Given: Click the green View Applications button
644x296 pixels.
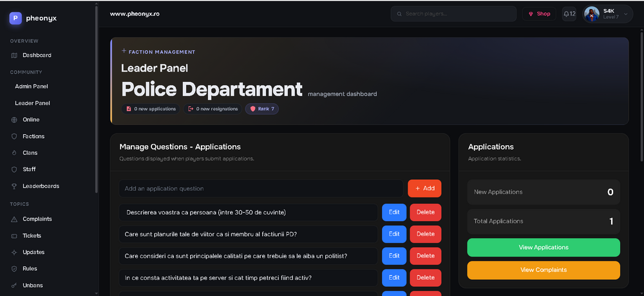Looking at the screenshot, I should (x=544, y=248).
